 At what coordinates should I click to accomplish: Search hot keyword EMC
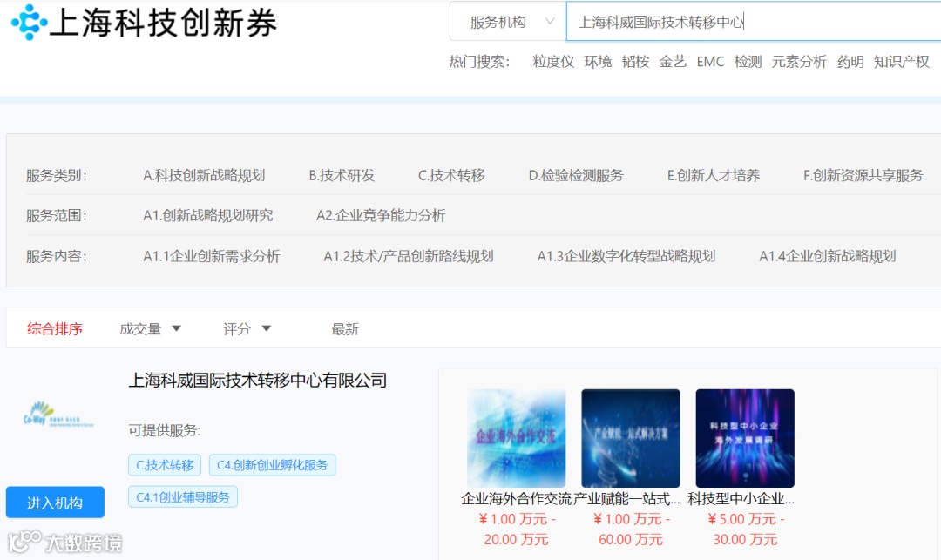[x=710, y=62]
